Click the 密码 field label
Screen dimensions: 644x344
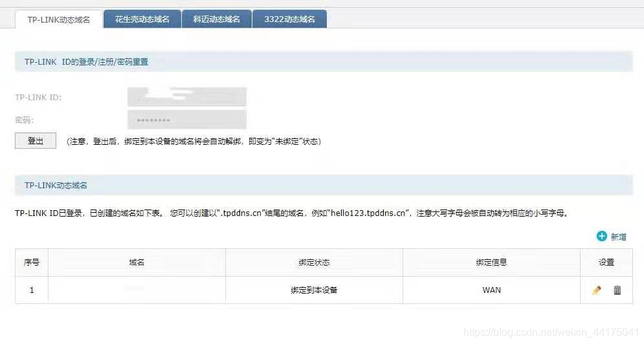tap(24, 120)
